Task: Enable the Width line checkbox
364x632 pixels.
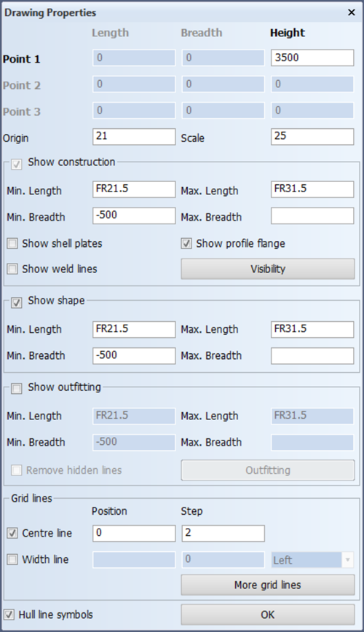Action: [x=12, y=559]
